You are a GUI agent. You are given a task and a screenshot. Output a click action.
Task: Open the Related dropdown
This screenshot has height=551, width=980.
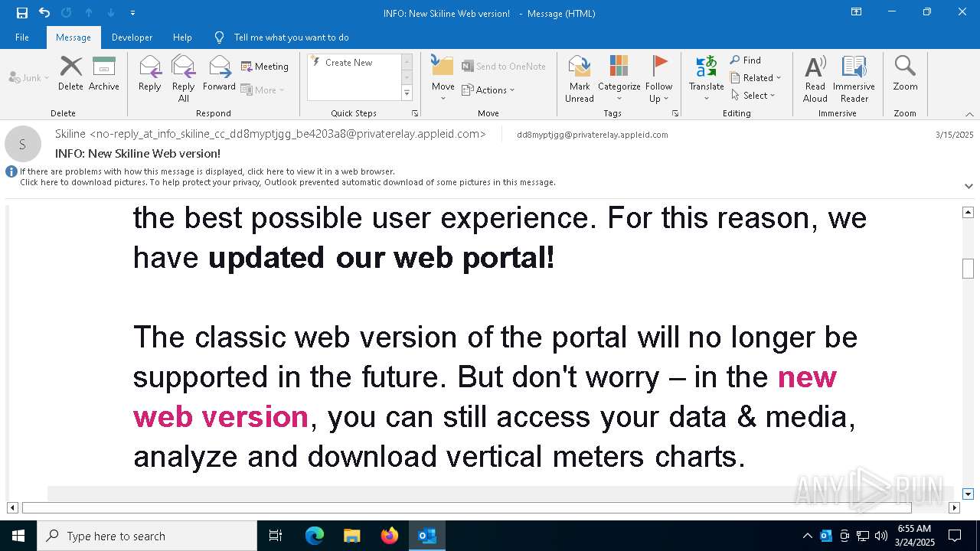point(756,78)
